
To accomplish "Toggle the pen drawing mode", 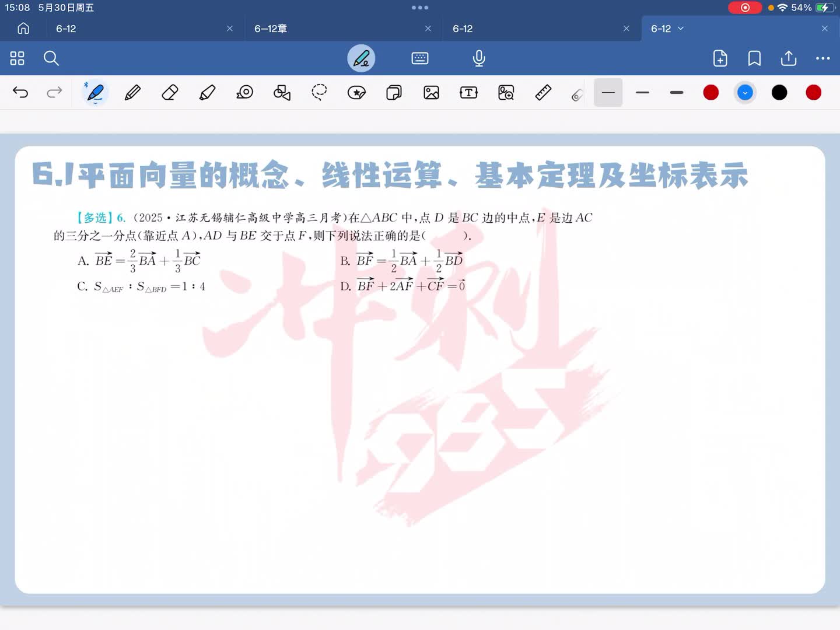I will pyautogui.click(x=361, y=58).
